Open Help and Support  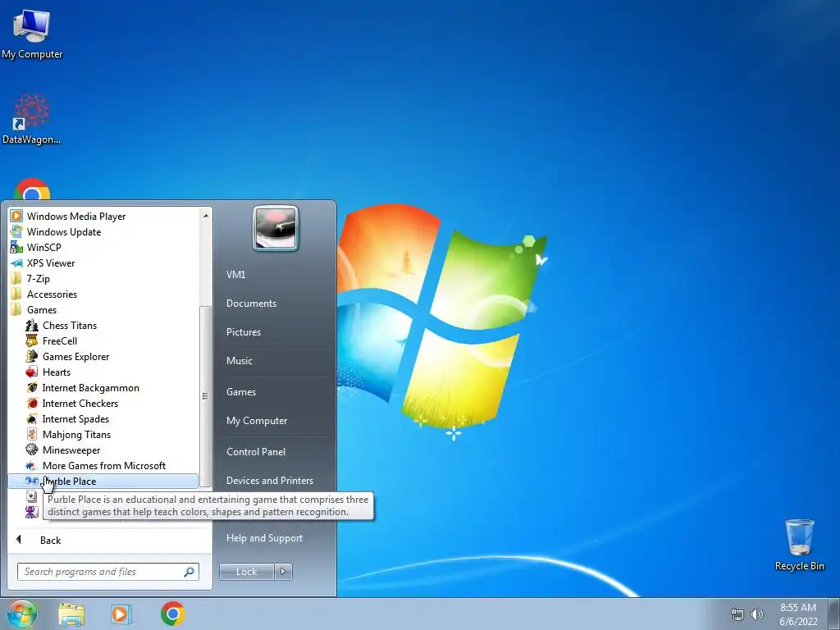[264, 538]
